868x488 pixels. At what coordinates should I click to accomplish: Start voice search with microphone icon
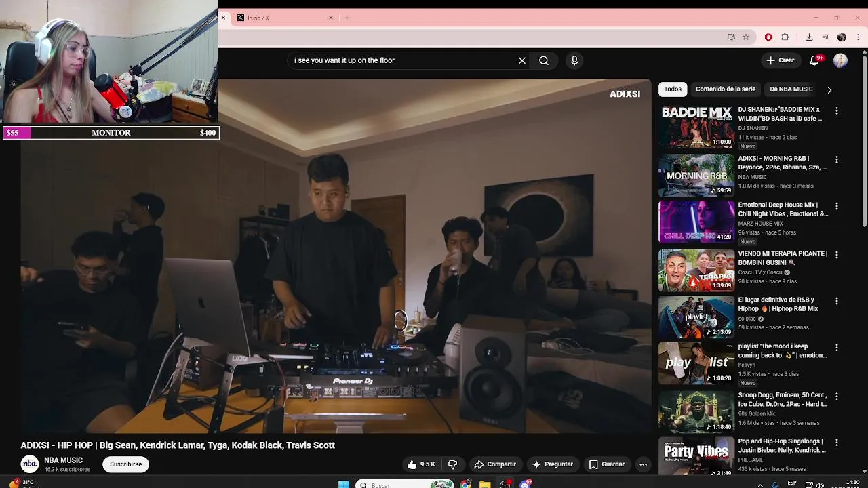pyautogui.click(x=574, y=60)
